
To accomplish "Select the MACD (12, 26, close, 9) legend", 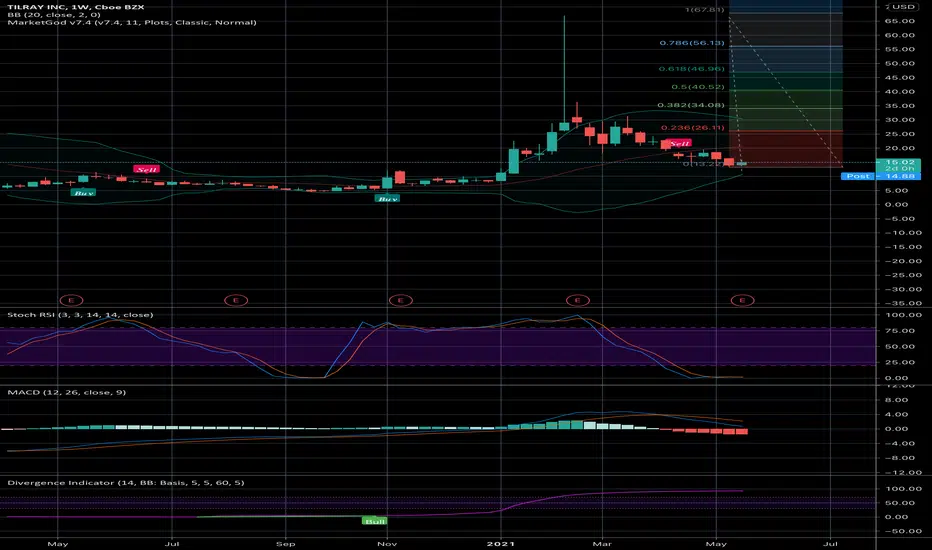I will click(x=67, y=392).
